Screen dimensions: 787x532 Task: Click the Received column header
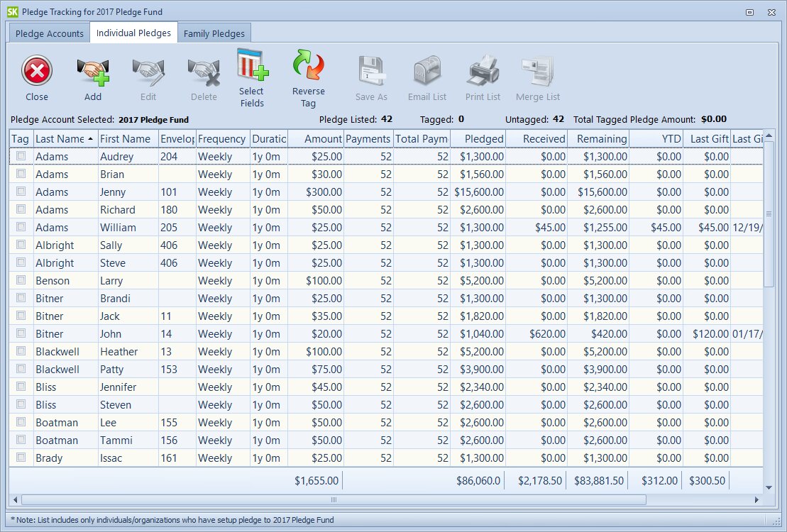(x=537, y=138)
